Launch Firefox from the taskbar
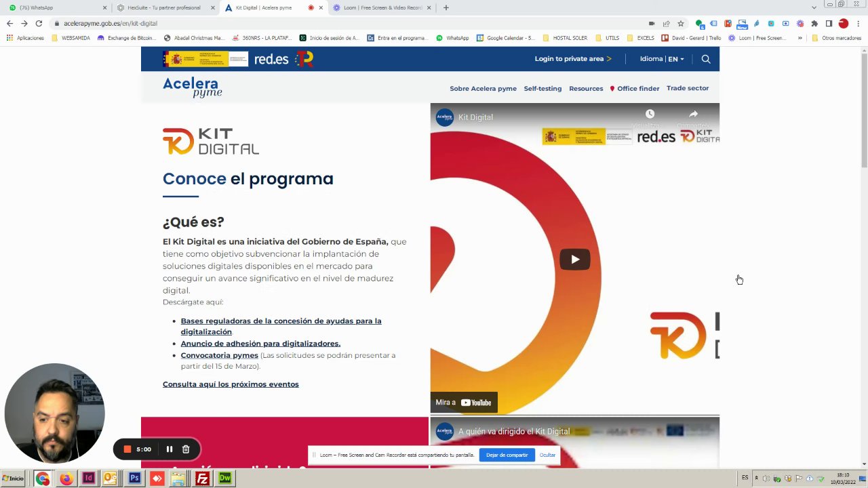The height and width of the screenshot is (488, 868). [x=66, y=479]
